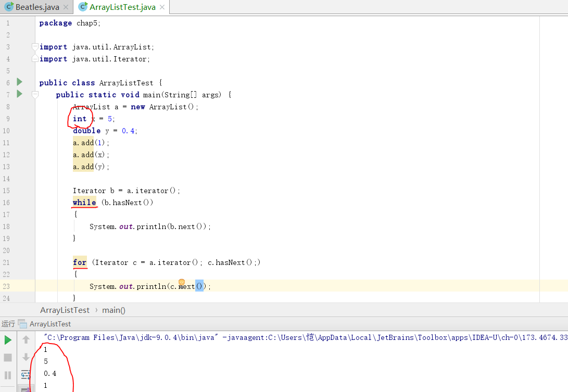The image size is (568, 392).
Task: Click the 'a.add(x);' call
Action: click(91, 155)
